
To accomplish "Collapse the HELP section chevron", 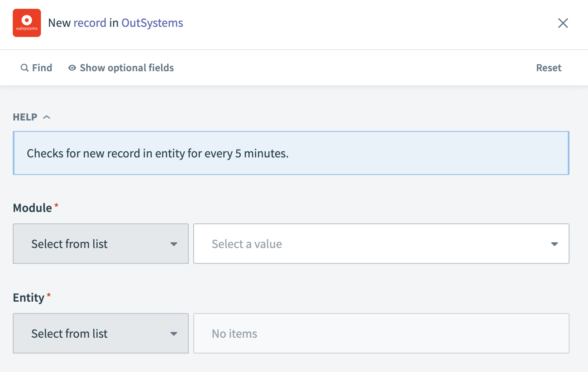I will click(x=47, y=117).
